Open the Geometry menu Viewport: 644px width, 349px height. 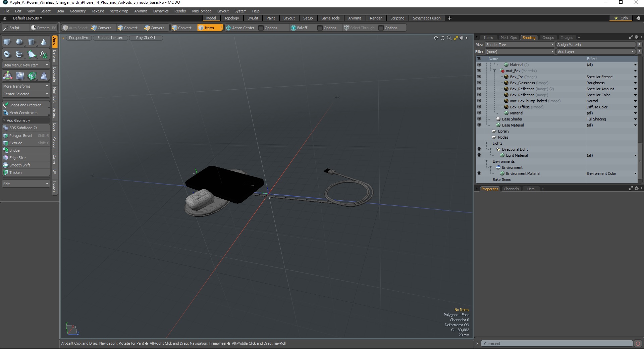coord(77,11)
